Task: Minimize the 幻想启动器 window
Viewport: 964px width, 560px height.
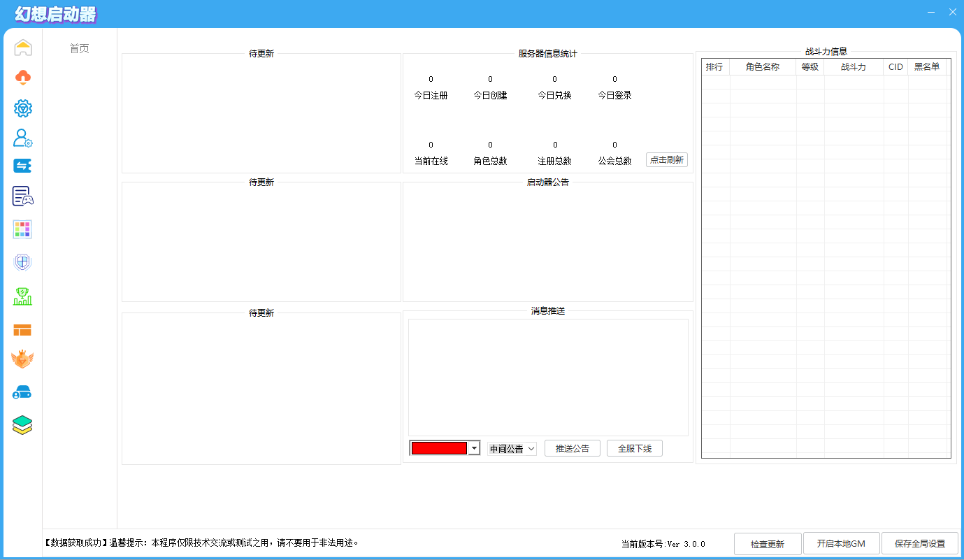Action: tap(931, 13)
